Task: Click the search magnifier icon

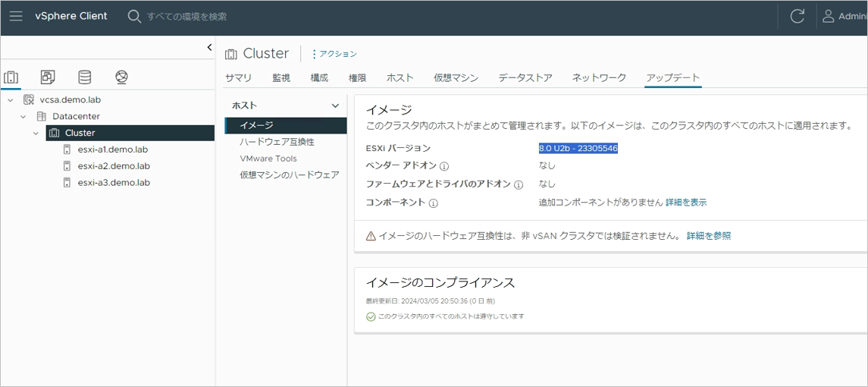Action: click(x=134, y=16)
